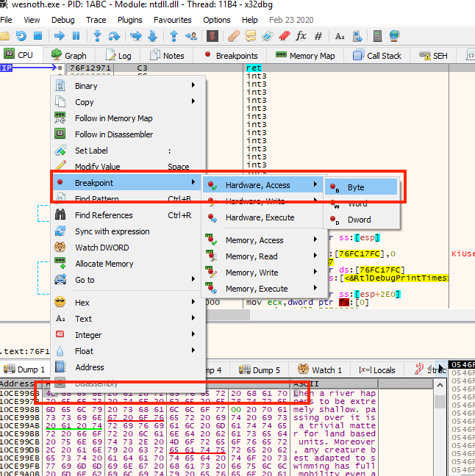Open Memory, Read breakpoint submenu

click(x=263, y=256)
